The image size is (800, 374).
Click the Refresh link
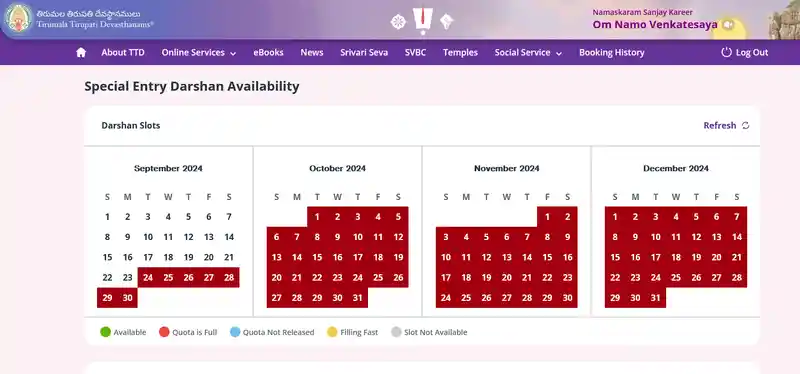(719, 126)
